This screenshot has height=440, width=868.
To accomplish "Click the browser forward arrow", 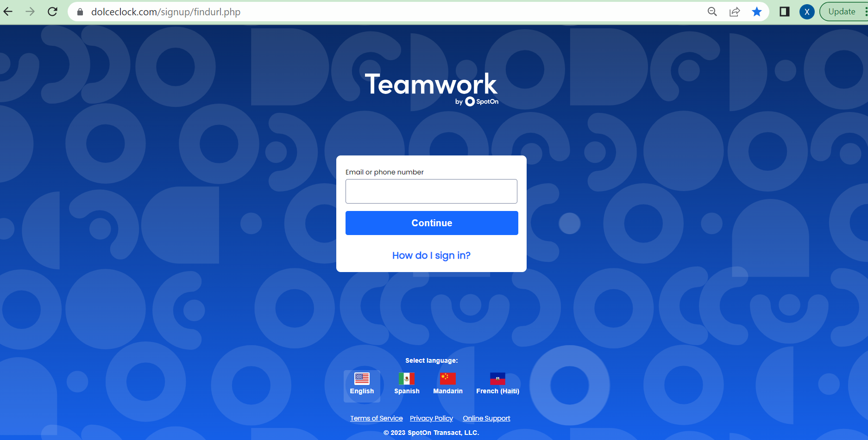I will pyautogui.click(x=30, y=12).
